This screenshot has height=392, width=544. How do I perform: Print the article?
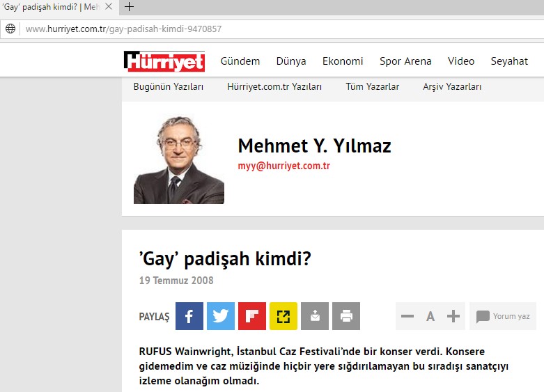pyautogui.click(x=346, y=316)
